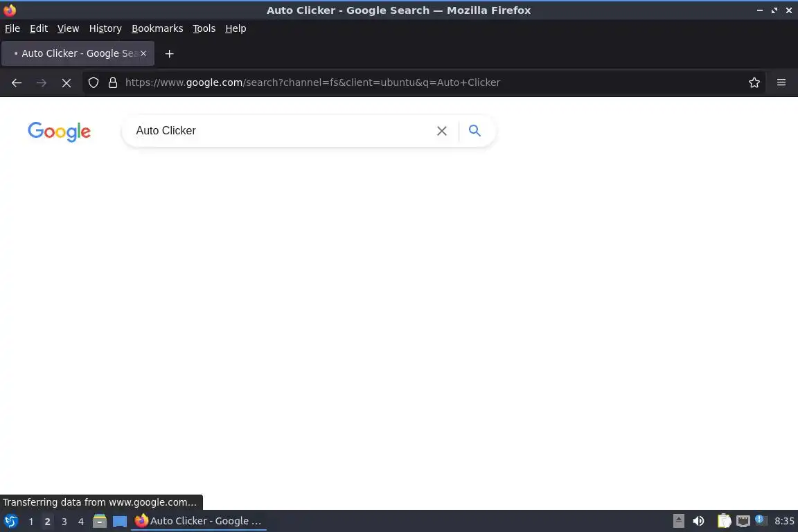Open the taskbar start menu icon
798x532 pixels.
click(x=10, y=521)
